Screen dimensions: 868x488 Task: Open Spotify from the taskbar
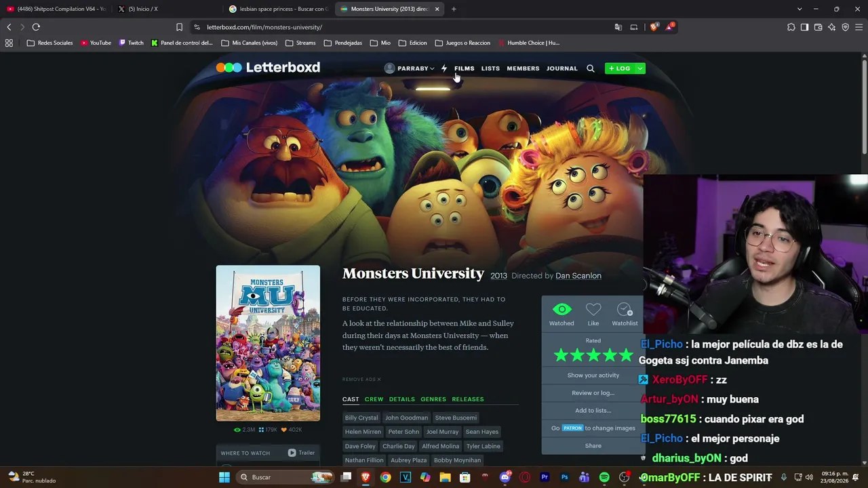604,477
